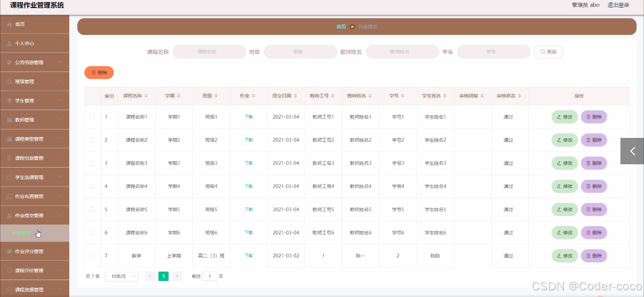This screenshot has height=297, width=644.
Task: Check the box for row 课程名称2
Action: [x=92, y=140]
